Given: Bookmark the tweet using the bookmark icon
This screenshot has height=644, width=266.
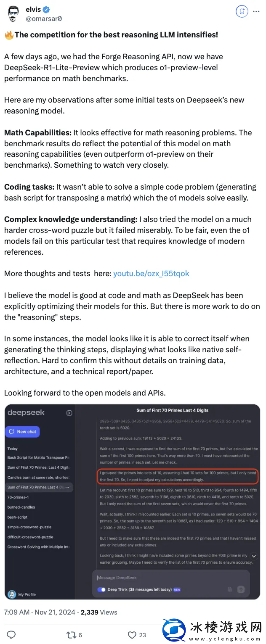Looking at the screenshot, I should 242,12.
